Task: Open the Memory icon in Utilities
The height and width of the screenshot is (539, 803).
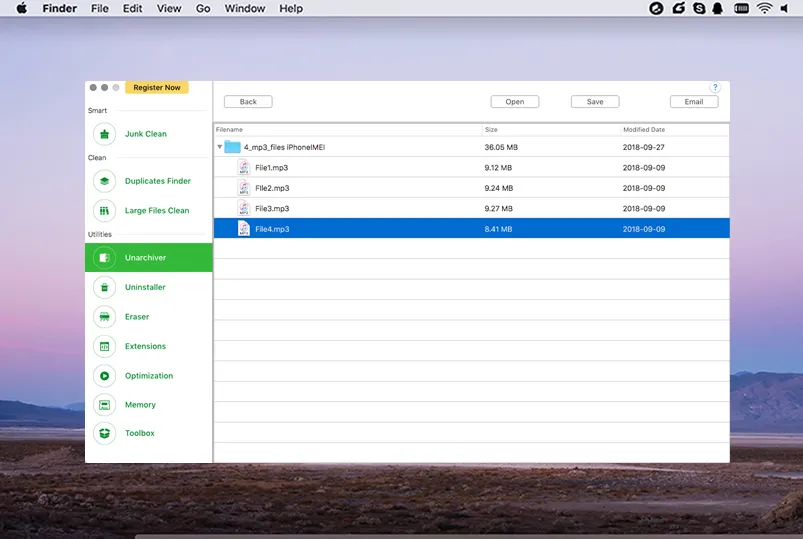Action: point(104,405)
